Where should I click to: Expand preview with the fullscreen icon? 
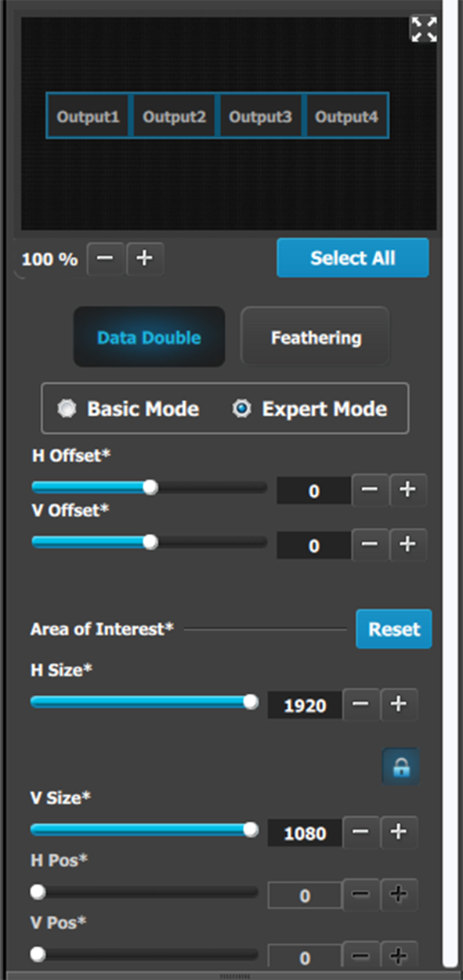[x=424, y=29]
